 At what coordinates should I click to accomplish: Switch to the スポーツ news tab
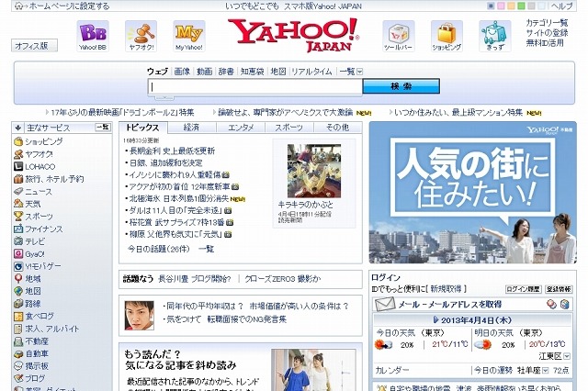pos(289,128)
